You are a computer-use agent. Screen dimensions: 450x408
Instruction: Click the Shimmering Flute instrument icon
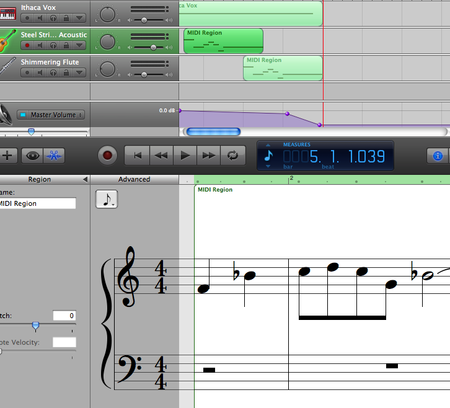tap(7, 67)
